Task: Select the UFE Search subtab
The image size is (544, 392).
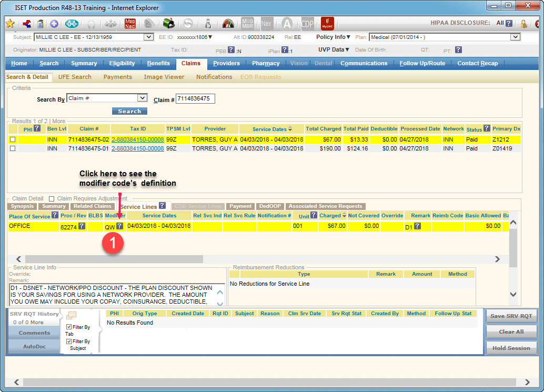Action: (x=75, y=77)
